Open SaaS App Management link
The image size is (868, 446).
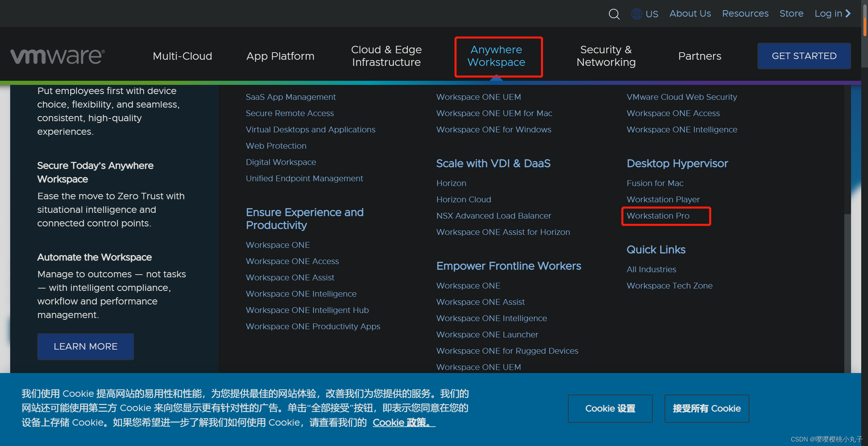[x=291, y=97]
